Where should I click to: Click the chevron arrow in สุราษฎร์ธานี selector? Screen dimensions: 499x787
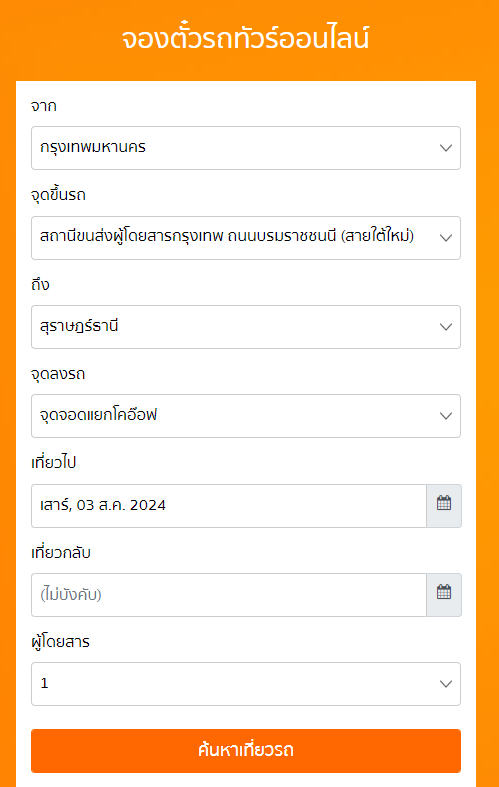click(x=446, y=327)
